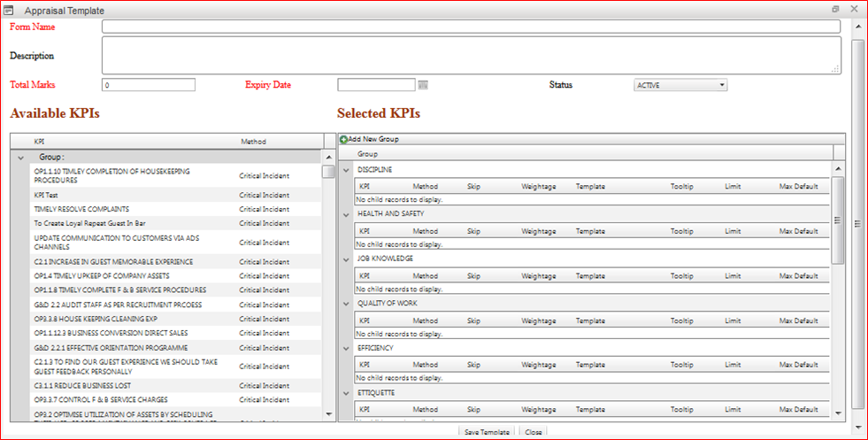Click Weightage column header under DISCIPLINE
868x440 pixels.
click(538, 187)
